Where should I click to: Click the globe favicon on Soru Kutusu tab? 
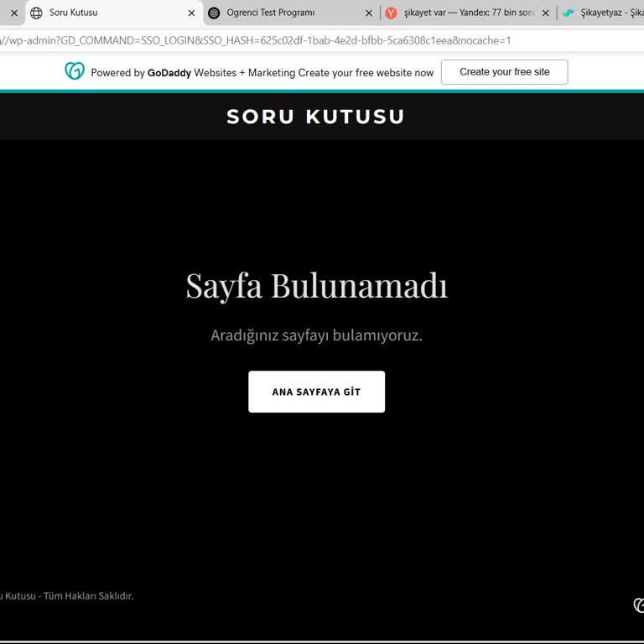[36, 13]
